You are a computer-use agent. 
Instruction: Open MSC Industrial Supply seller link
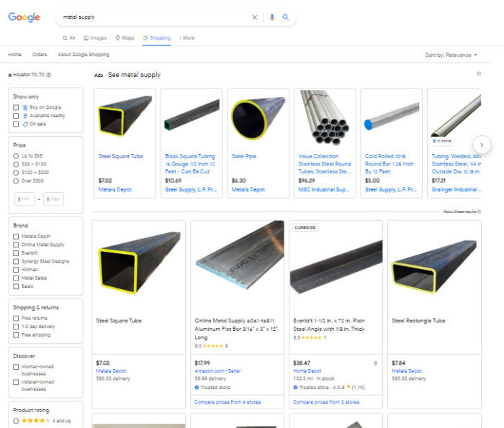tap(325, 190)
